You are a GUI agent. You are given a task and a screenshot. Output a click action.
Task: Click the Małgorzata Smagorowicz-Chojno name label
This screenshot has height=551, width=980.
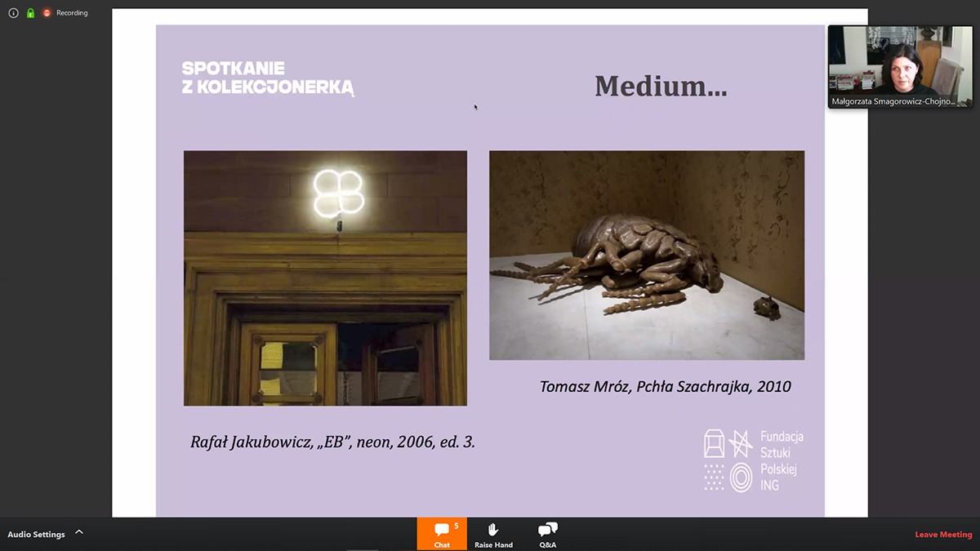(893, 101)
